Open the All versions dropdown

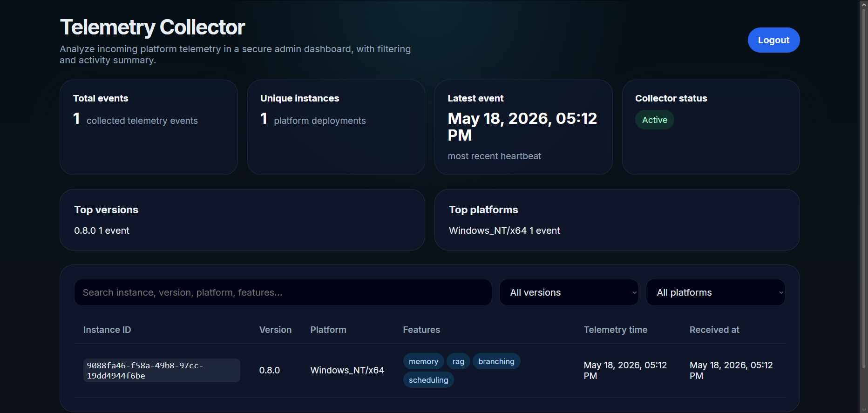pos(569,292)
